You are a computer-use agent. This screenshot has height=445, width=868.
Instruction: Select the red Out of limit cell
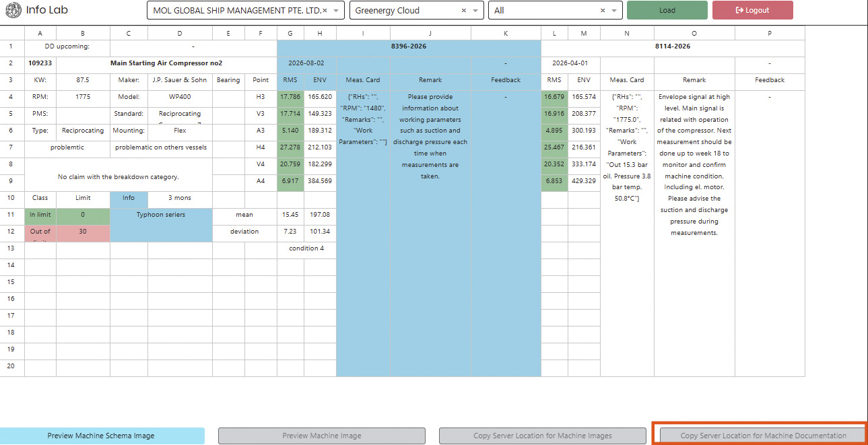[x=40, y=232]
